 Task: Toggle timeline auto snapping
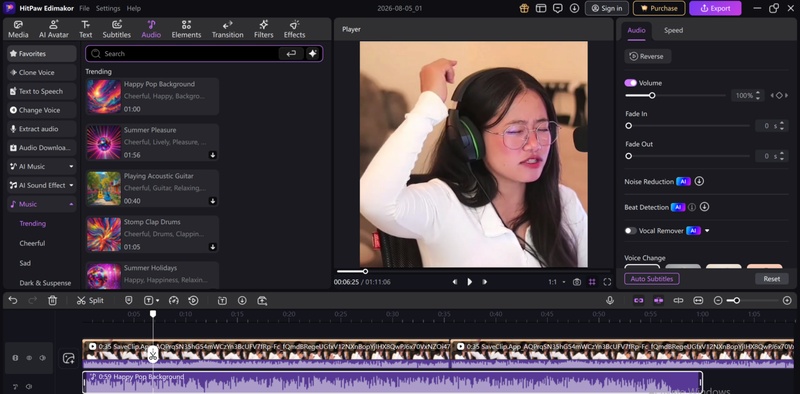coord(658,301)
